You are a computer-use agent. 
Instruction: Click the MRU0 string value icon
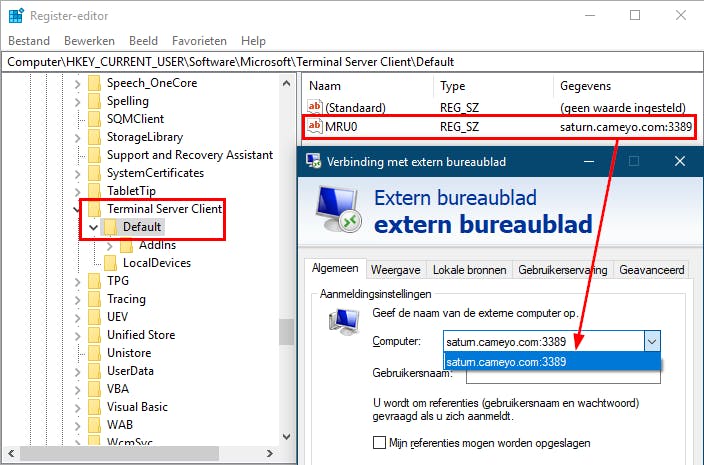tap(314, 126)
